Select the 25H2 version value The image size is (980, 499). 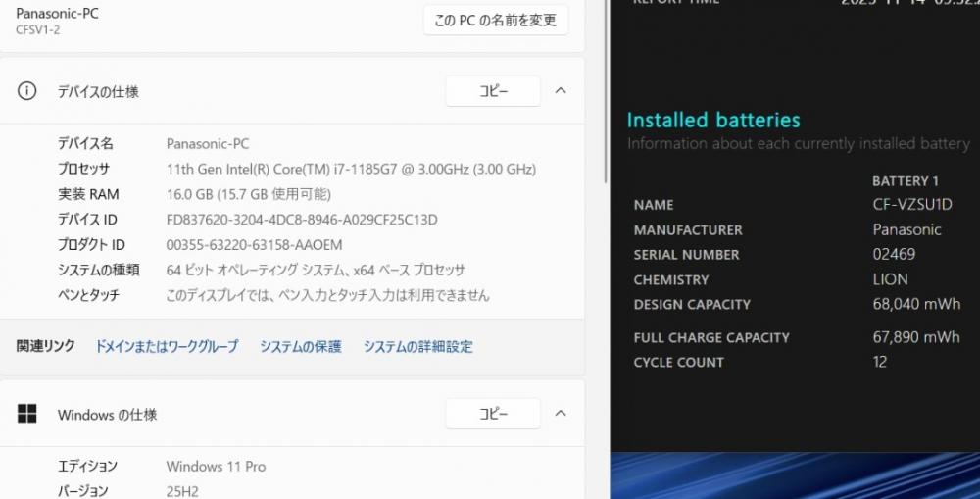[182, 491]
